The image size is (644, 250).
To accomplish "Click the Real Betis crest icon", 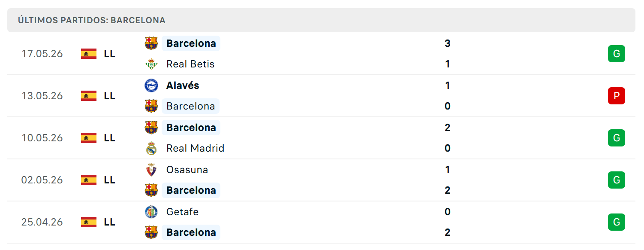I will [151, 64].
